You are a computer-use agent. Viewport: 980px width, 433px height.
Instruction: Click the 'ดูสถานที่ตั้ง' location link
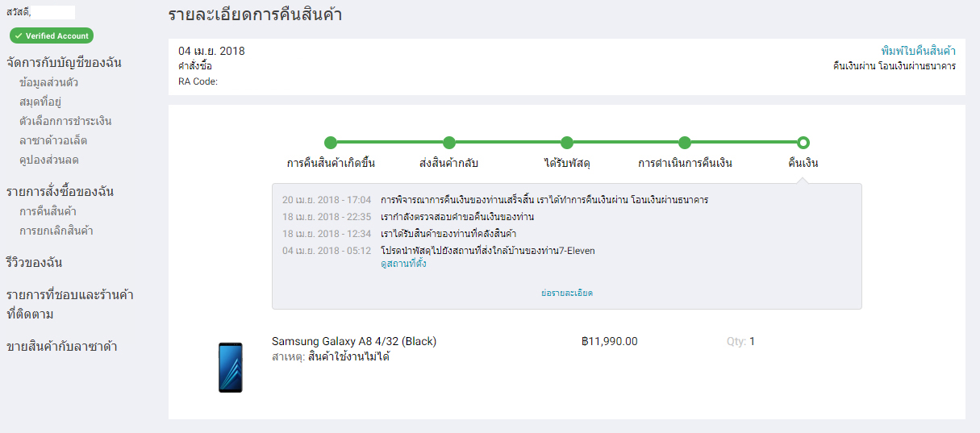click(x=403, y=264)
